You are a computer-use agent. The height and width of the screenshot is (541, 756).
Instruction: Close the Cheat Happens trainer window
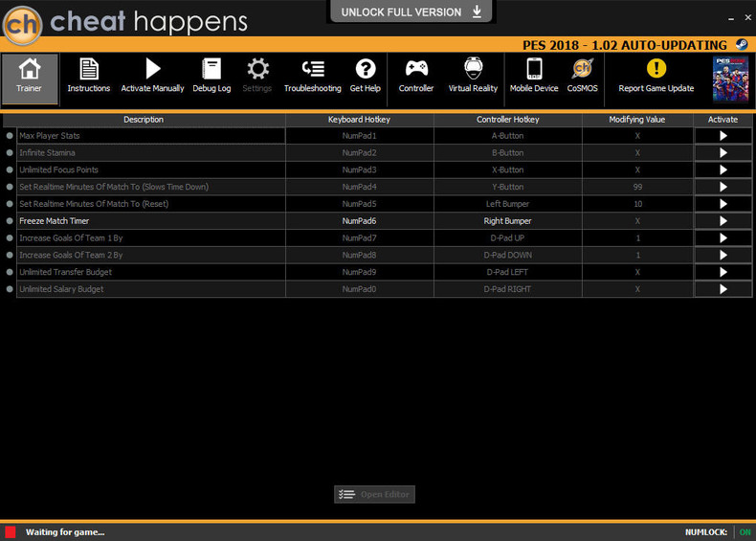pyautogui.click(x=747, y=17)
